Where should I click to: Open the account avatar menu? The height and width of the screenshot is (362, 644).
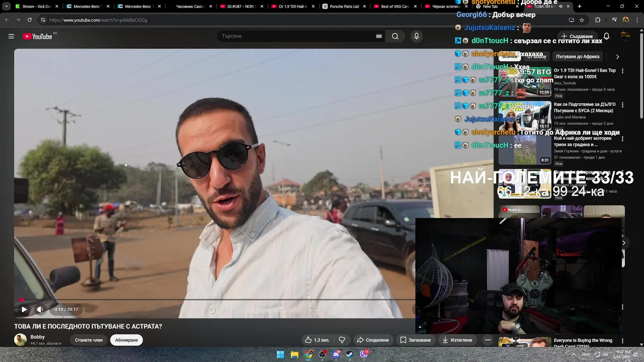pos(625,36)
